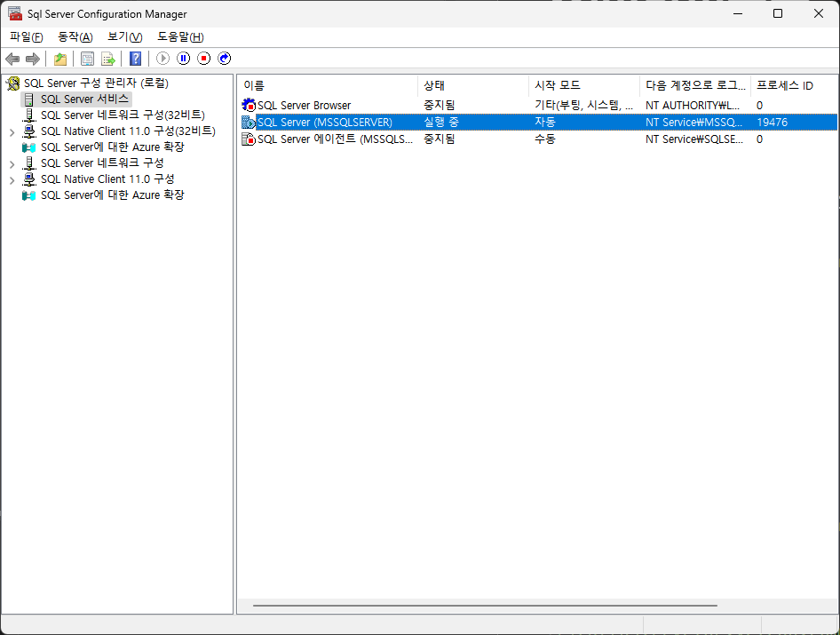
Task: Sort by 다음 계정으로 로그... column header
Action: (x=695, y=85)
